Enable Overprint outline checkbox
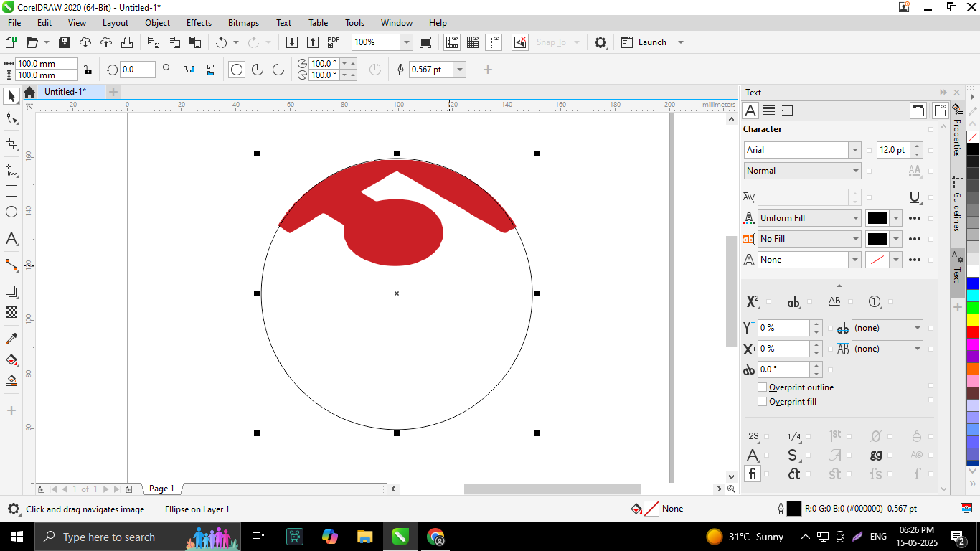 [x=763, y=387]
